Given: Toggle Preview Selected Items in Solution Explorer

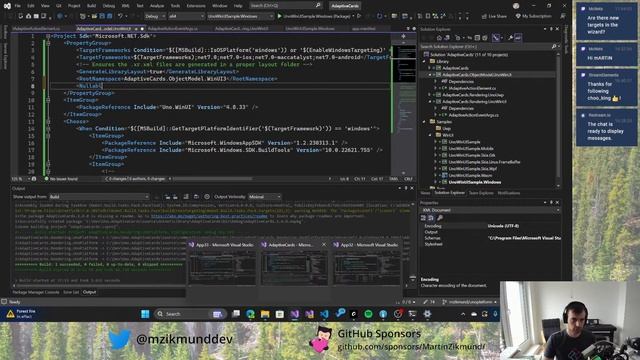Looking at the screenshot, I should point(518,38).
